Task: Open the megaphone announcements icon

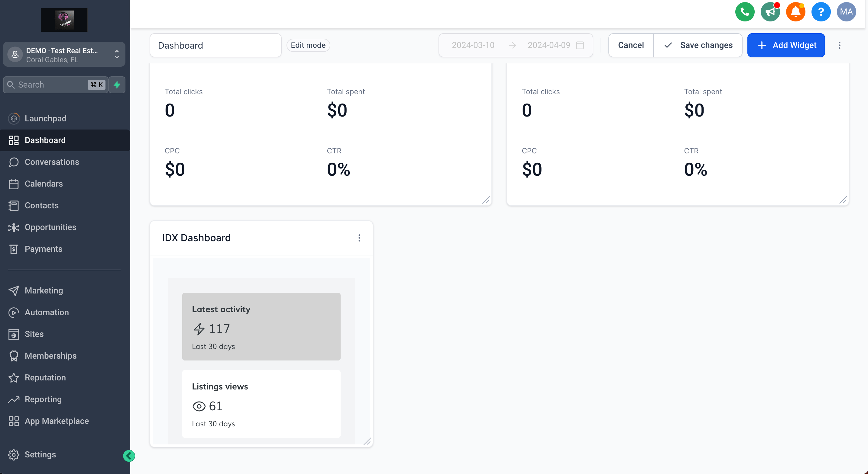Action: coord(770,12)
